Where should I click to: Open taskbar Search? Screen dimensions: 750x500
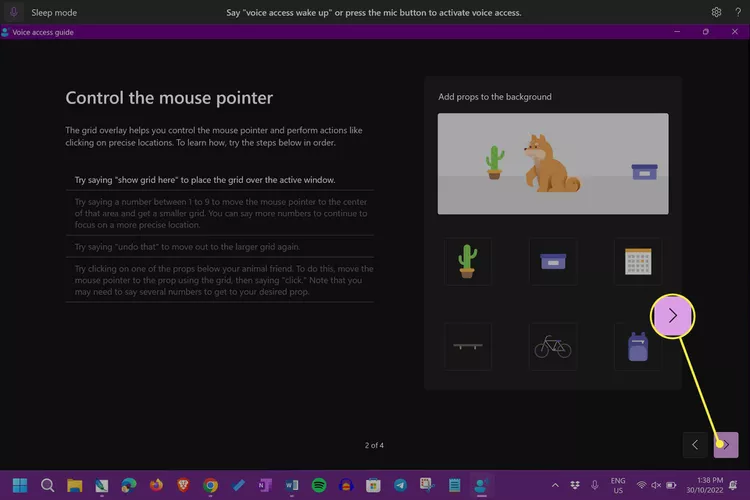[x=47, y=485]
